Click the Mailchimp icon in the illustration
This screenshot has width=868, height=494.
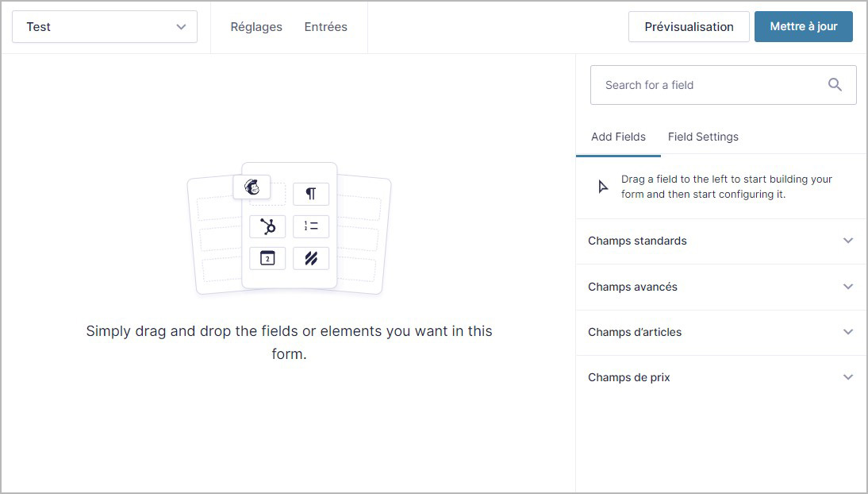point(252,187)
